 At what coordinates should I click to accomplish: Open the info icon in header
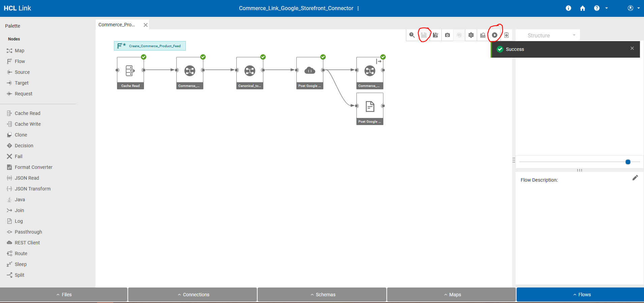(568, 8)
